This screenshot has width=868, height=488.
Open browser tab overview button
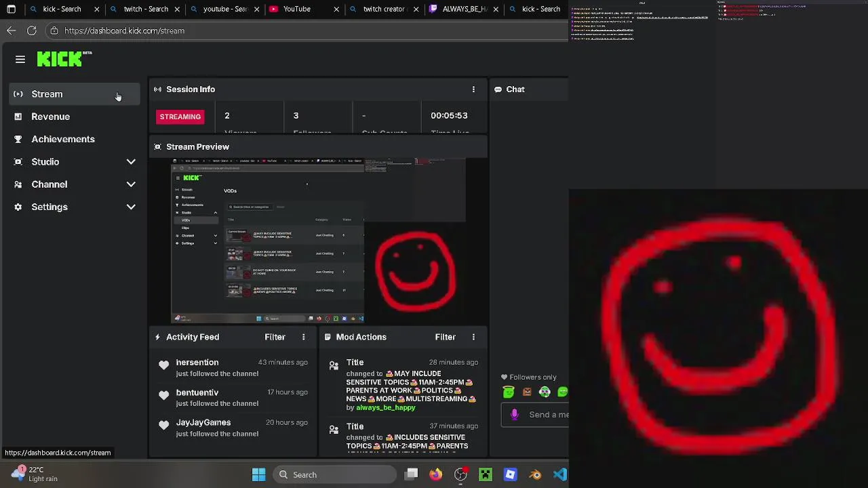(x=11, y=9)
